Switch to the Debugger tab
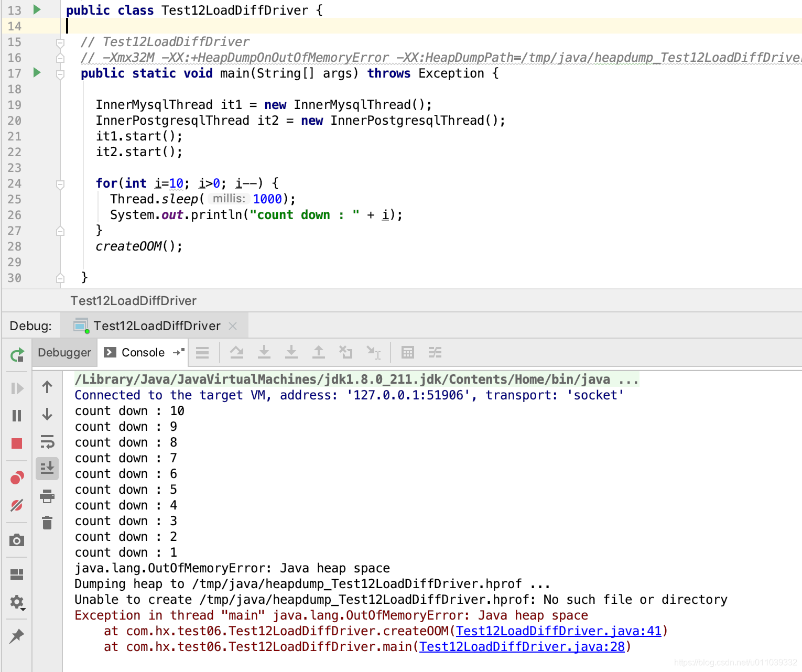 (x=64, y=352)
